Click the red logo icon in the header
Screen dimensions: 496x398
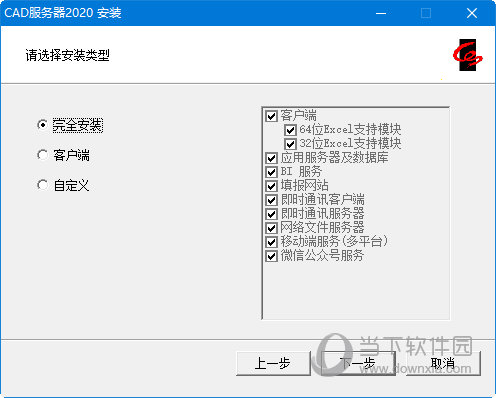(467, 55)
